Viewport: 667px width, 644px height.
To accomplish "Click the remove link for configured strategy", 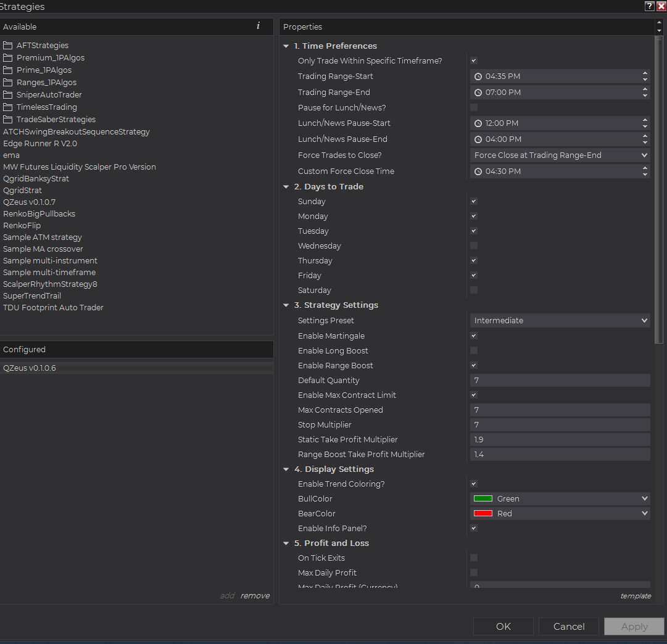I will coord(255,596).
